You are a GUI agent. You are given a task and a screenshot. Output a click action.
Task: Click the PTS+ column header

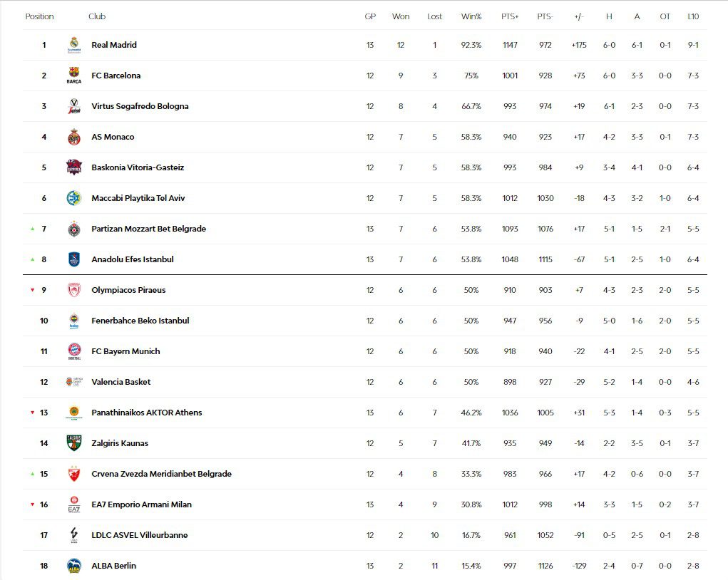tap(510, 16)
